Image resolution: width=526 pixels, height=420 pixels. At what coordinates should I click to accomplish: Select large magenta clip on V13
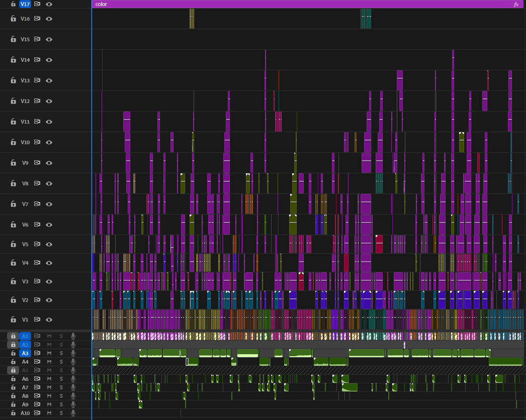tap(400, 80)
